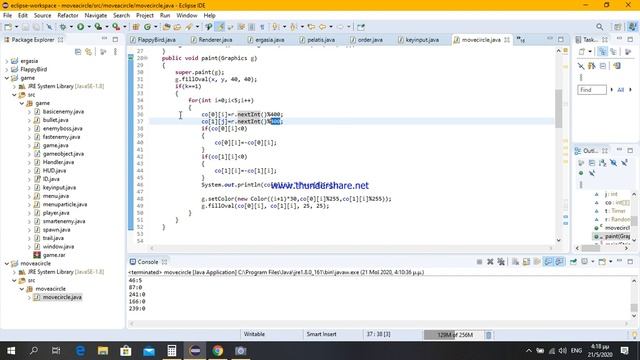The height and width of the screenshot is (360, 640).
Task: Click the Terminate square icon in Console
Action: (x=479, y=262)
